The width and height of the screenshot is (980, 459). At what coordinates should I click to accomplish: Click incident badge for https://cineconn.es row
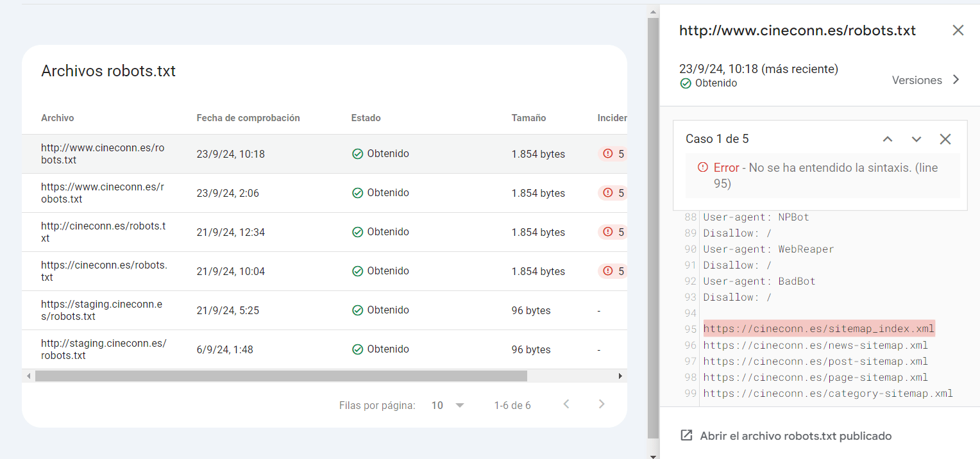[x=612, y=271]
